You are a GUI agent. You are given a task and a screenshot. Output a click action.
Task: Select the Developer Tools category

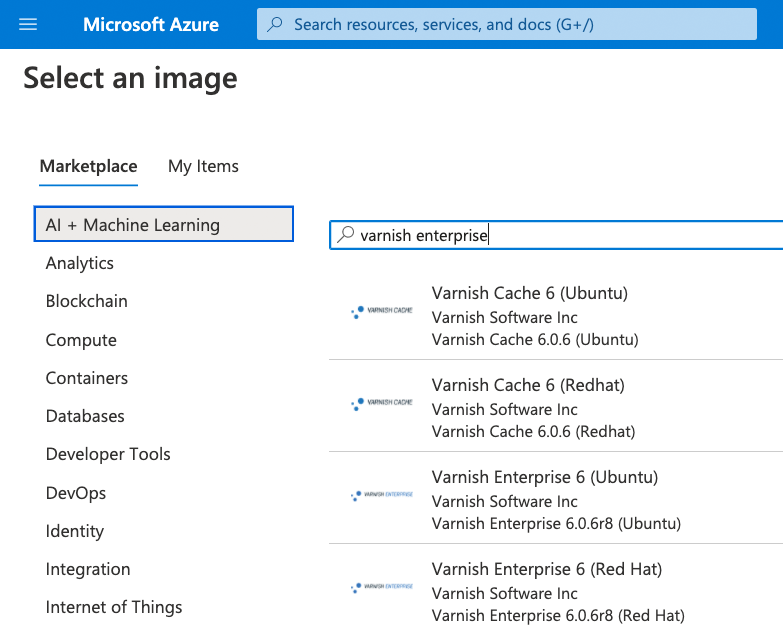pos(108,454)
